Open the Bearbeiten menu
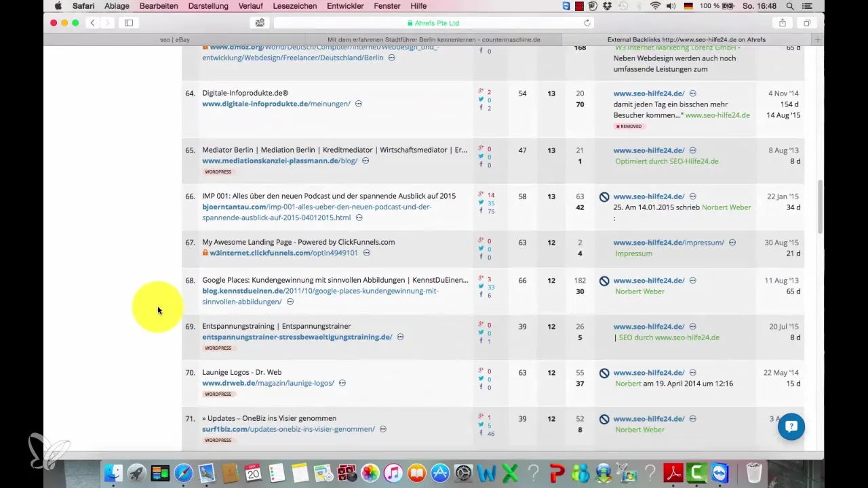 pos(159,6)
